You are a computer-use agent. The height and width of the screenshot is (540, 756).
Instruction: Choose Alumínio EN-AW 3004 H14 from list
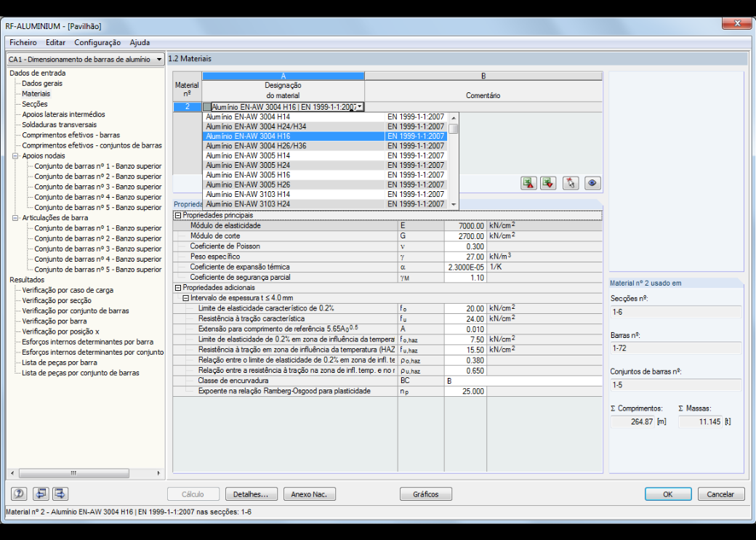click(x=325, y=117)
